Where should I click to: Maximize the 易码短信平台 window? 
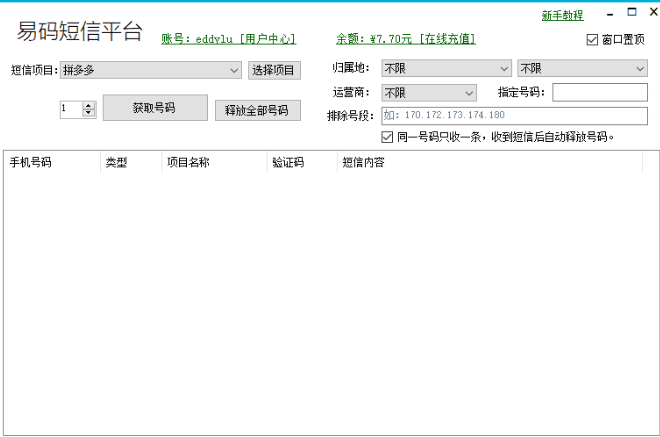pyautogui.click(x=632, y=12)
